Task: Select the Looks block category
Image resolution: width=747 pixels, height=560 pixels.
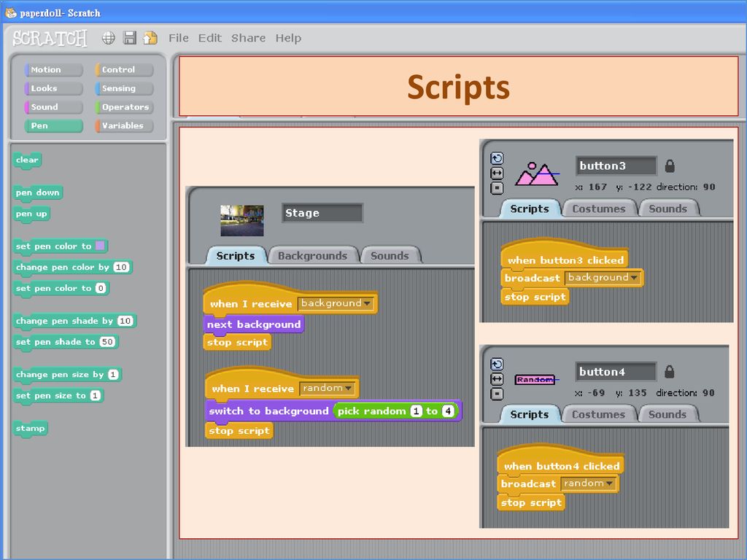Action: tap(54, 88)
